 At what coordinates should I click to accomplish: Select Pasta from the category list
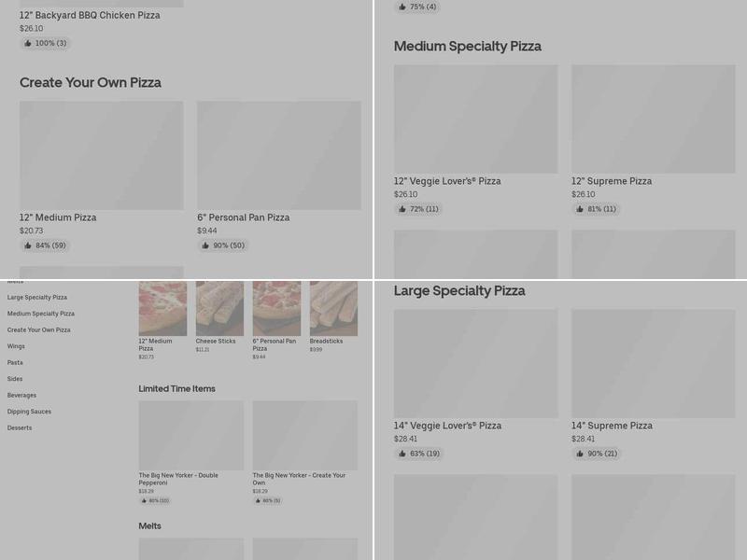point(17,362)
